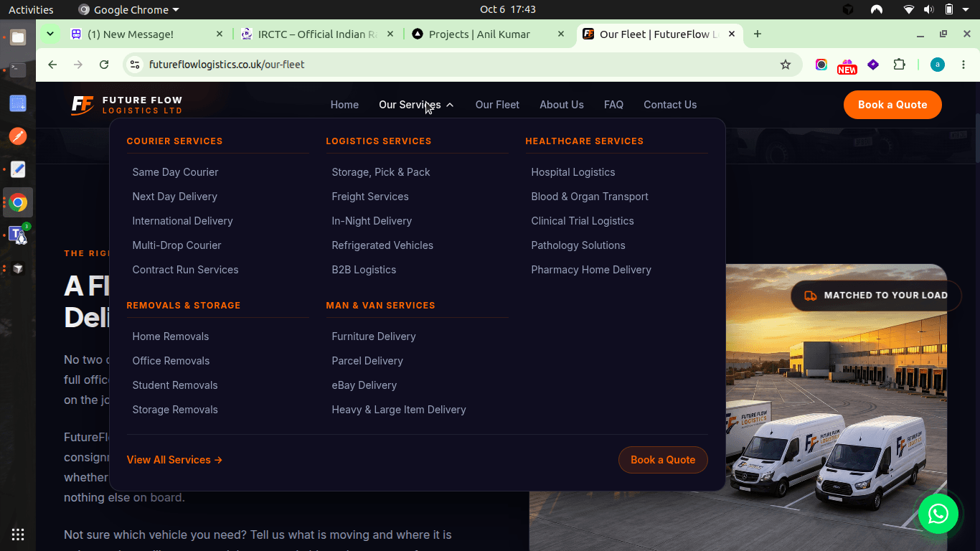The image size is (980, 551).
Task: Click the Future Flow Logistics logo
Action: coord(127,105)
